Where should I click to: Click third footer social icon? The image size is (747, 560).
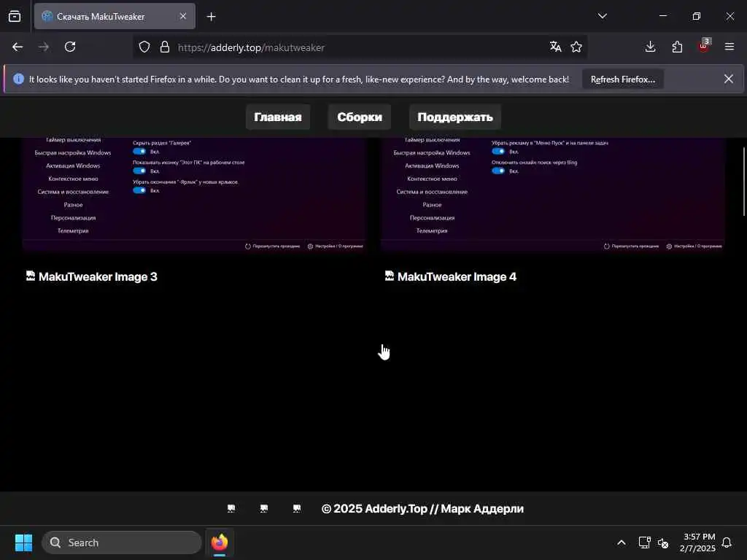297,508
